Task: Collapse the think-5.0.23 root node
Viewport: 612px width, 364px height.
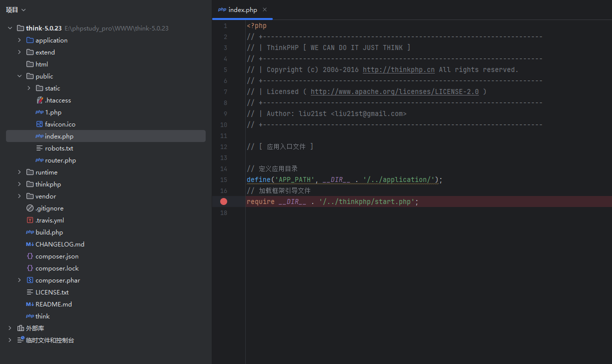Action: (x=10, y=28)
